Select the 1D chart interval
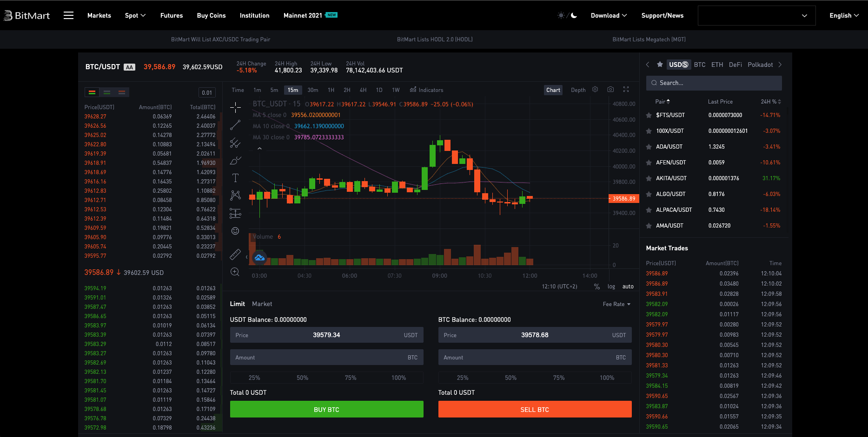Screen dimensions: 868x437 coord(379,90)
